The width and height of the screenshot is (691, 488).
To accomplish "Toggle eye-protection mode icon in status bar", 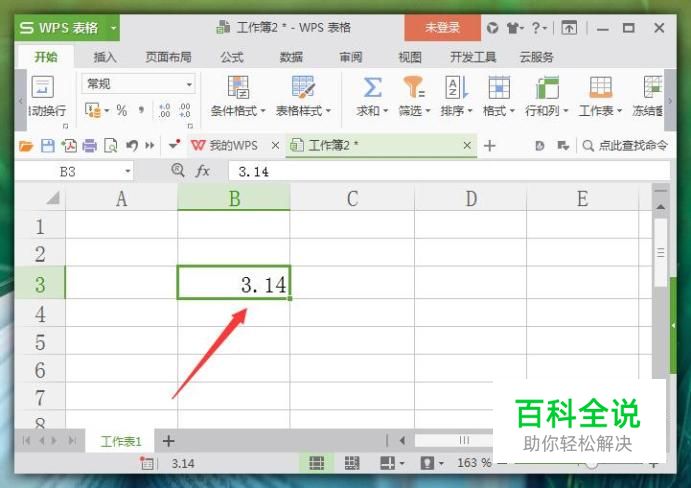I will (x=427, y=463).
